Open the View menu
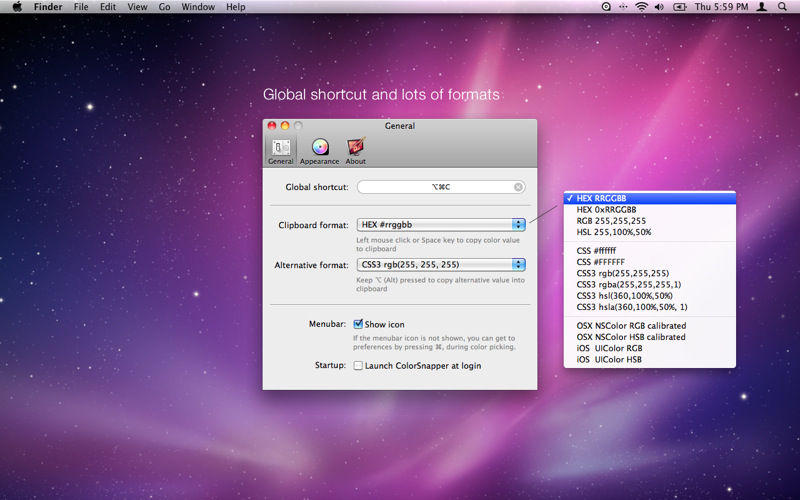 [x=137, y=7]
